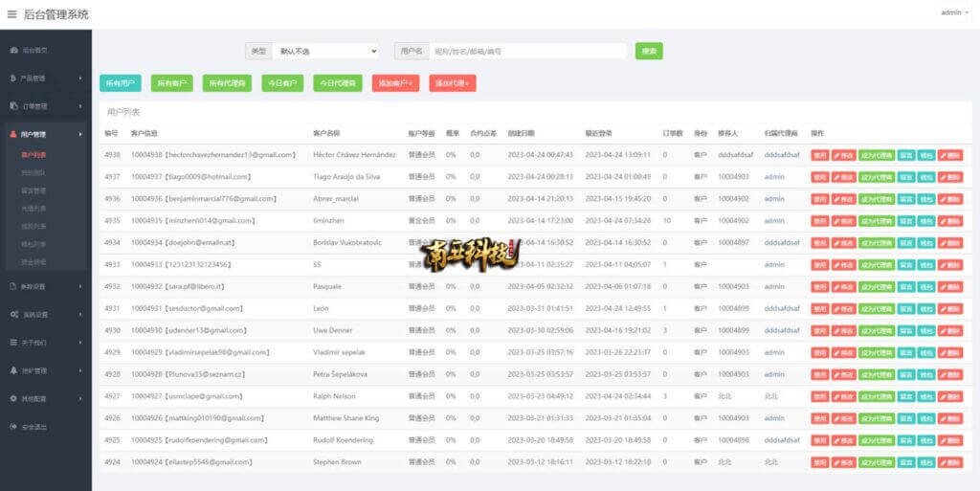
Task: Show the 今日客户 filter tab
Action: coord(282,83)
